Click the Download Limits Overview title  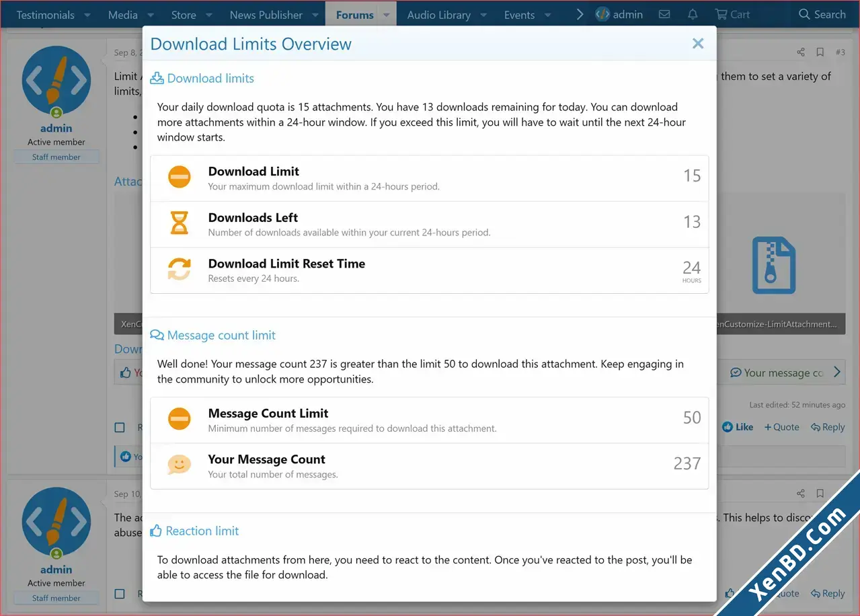[x=251, y=44]
